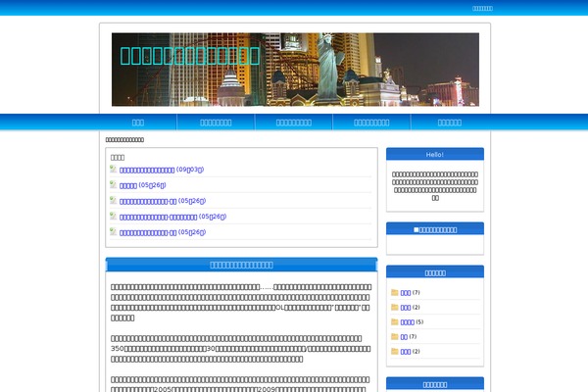Open the fifth and last recent post
The width and height of the screenshot is (588, 392).
(x=163, y=233)
